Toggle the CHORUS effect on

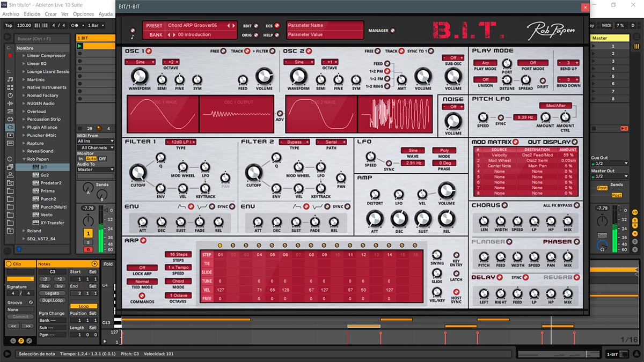pyautogui.click(x=504, y=205)
